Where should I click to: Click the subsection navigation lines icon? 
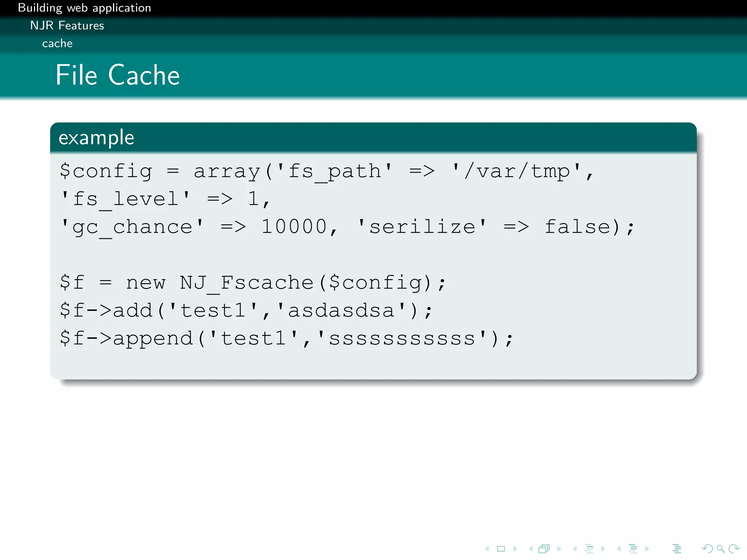tap(589, 549)
